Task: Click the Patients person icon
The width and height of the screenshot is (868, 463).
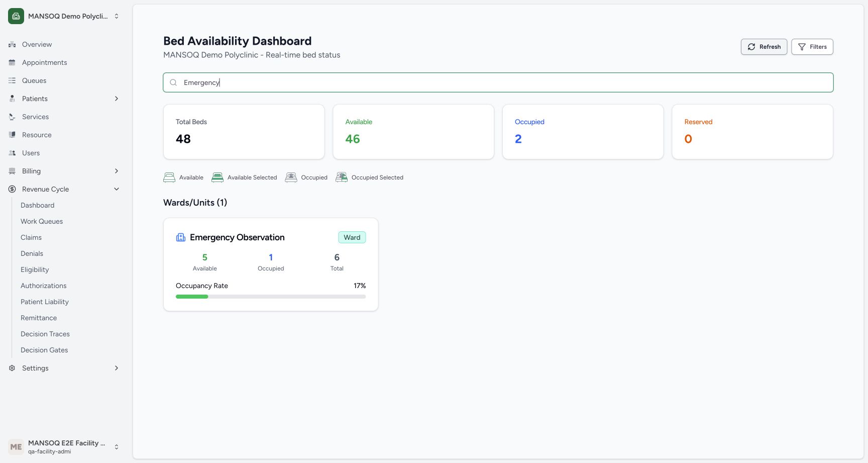Action: point(12,99)
